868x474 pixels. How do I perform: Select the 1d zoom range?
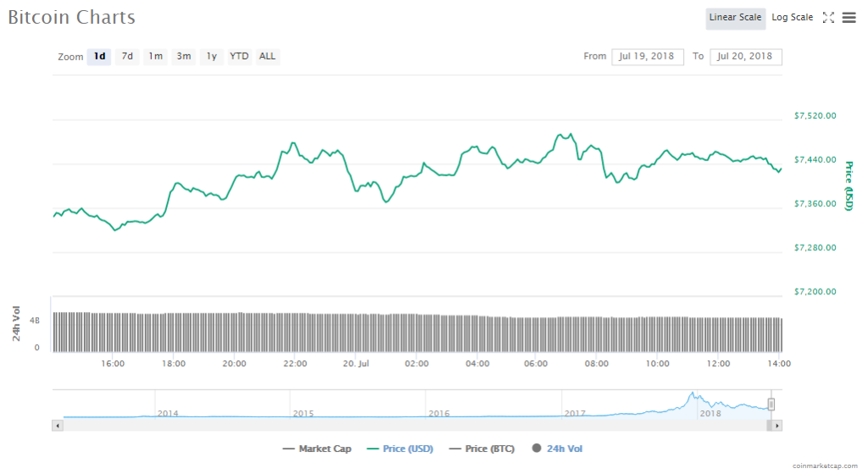tap(99, 57)
